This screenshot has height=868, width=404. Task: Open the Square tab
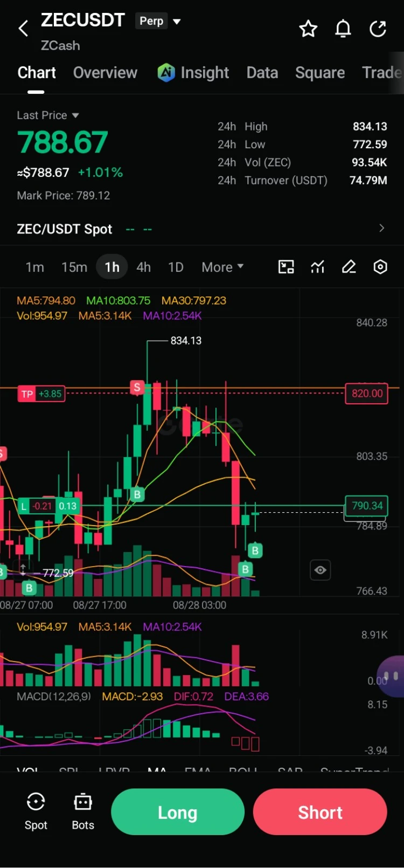coord(320,72)
